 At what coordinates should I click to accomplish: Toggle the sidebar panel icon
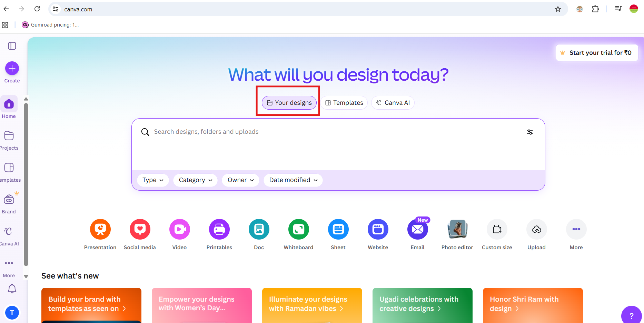coord(12,46)
